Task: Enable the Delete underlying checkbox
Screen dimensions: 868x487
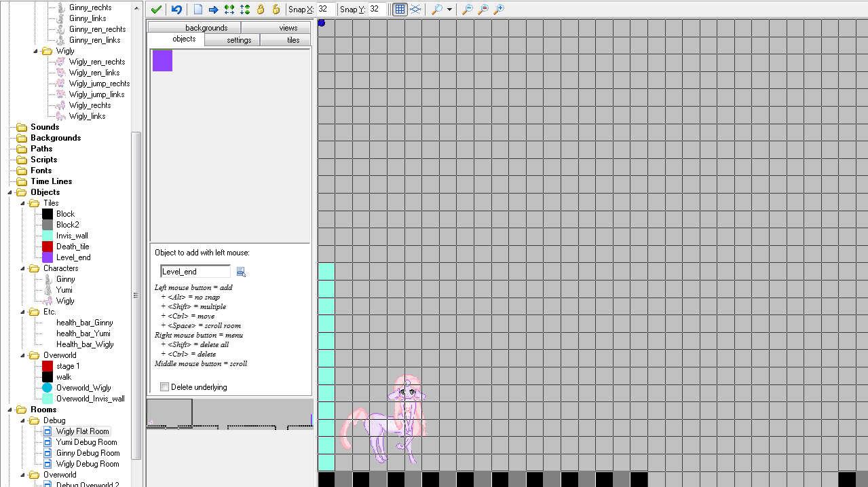Action: [x=164, y=387]
